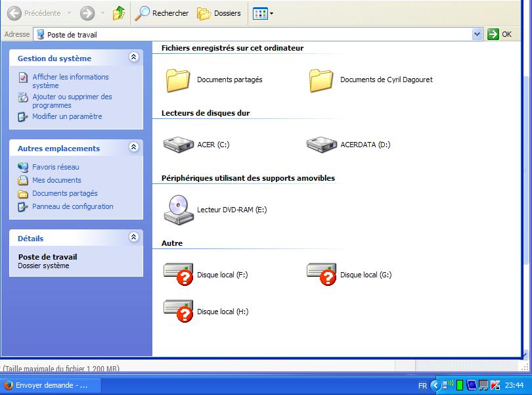Open Ajouter ou supprimer des programmes
Viewport: 532px width, 395px height.
(72, 101)
